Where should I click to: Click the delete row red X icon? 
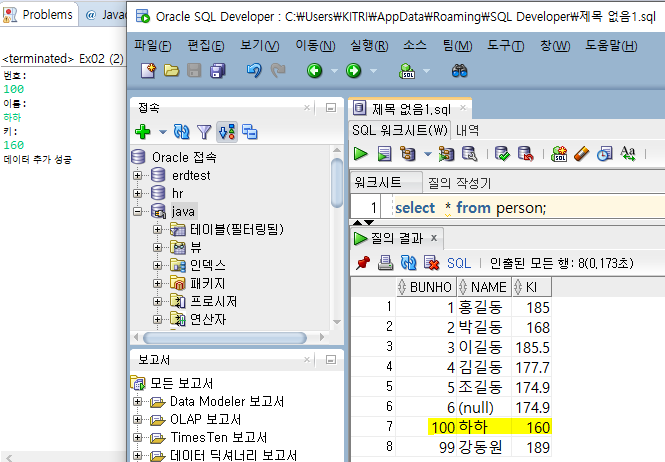[x=432, y=263]
